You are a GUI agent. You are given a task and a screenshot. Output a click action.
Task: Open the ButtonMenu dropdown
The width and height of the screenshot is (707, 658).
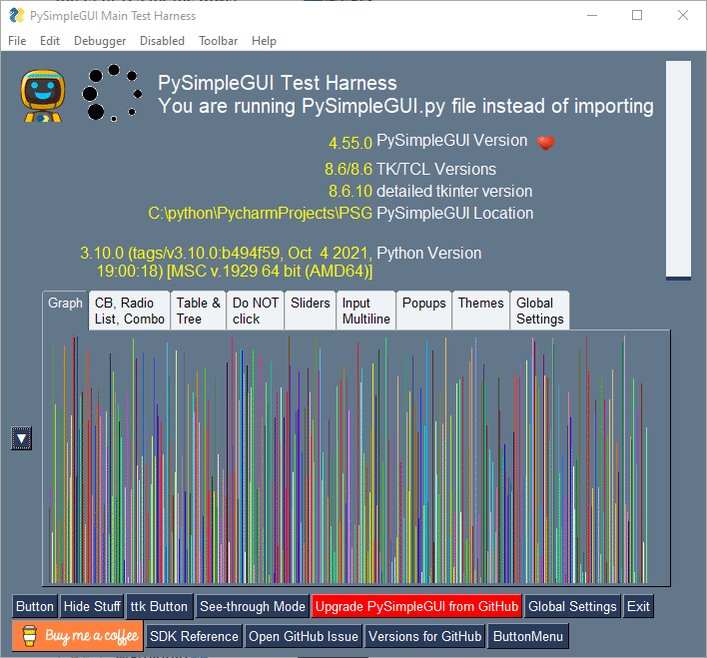528,636
